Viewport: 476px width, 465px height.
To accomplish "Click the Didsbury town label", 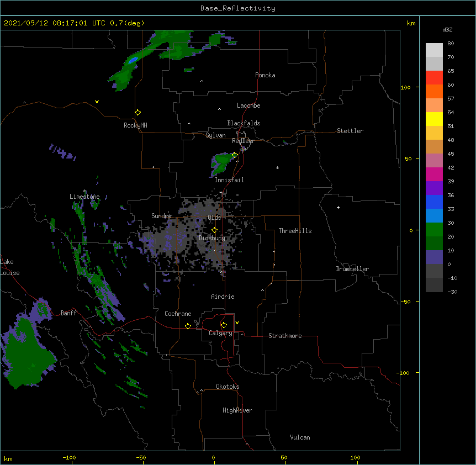I will pos(212,238).
